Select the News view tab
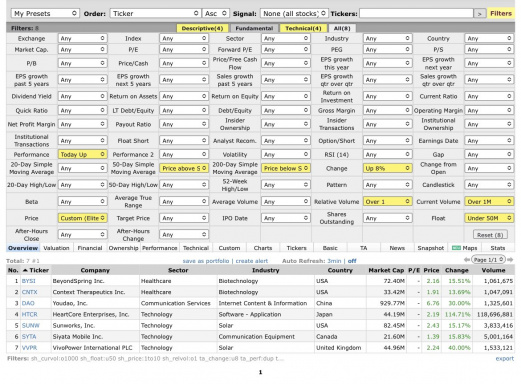The width and height of the screenshot is (521, 384). [x=397, y=248]
